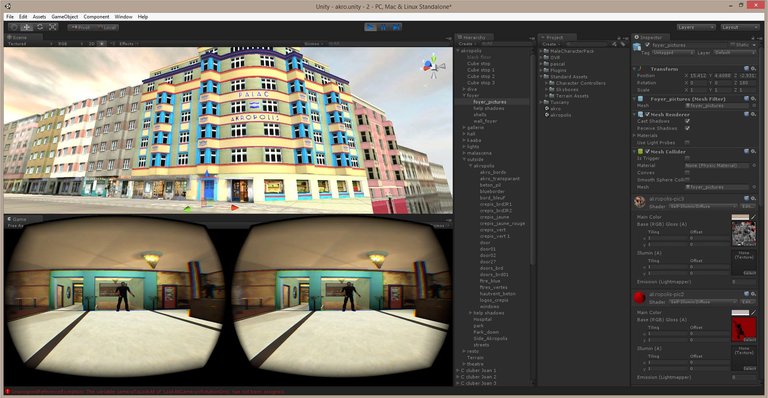Screen dimensions: 768x398
Task: Click the Mesh Renderer gear icon
Action: coord(753,114)
